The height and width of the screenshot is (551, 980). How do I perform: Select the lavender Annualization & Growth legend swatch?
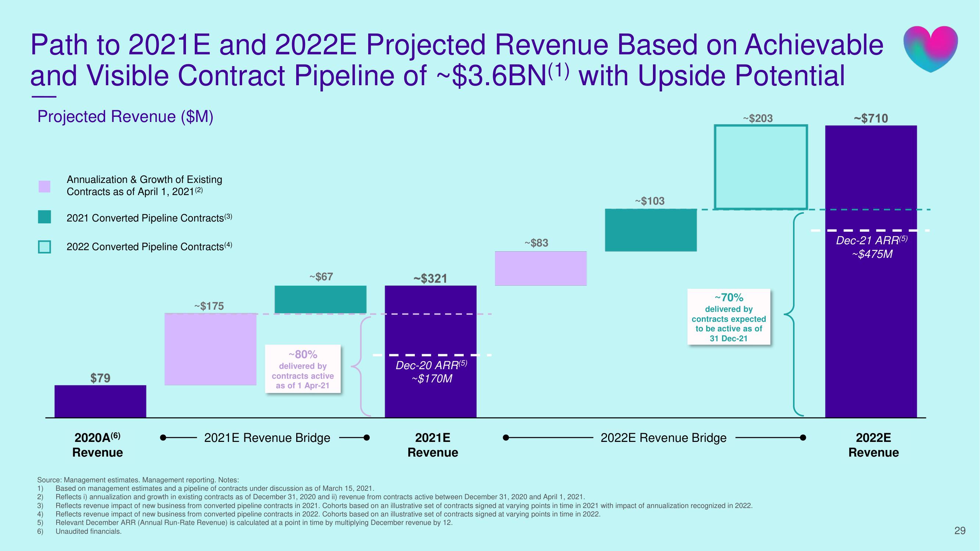click(x=44, y=186)
